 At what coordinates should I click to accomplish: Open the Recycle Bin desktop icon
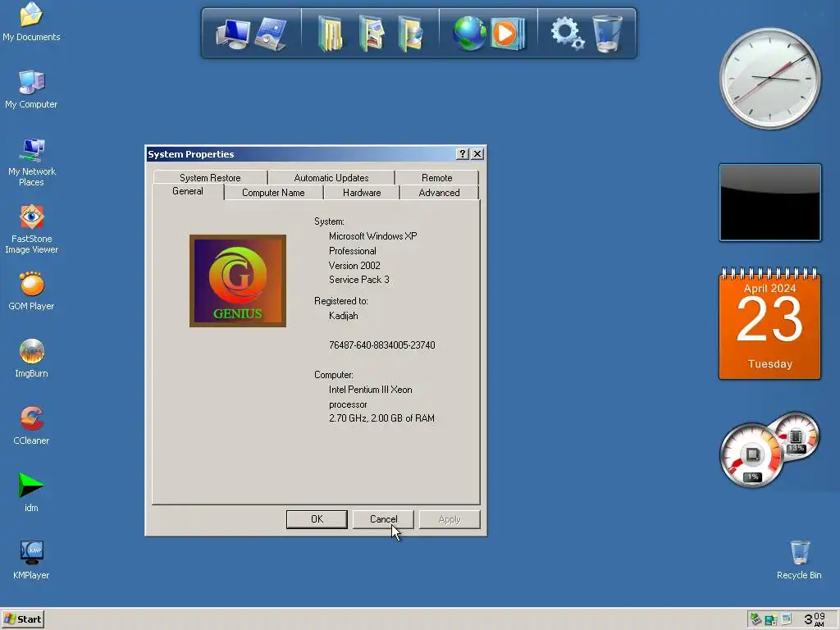[799, 559]
